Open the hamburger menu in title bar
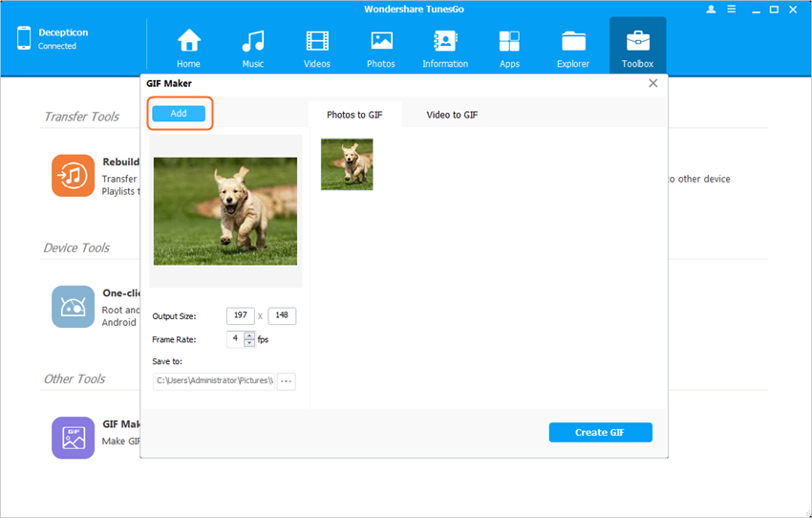Screen dimensions: 812x518 click(734, 9)
